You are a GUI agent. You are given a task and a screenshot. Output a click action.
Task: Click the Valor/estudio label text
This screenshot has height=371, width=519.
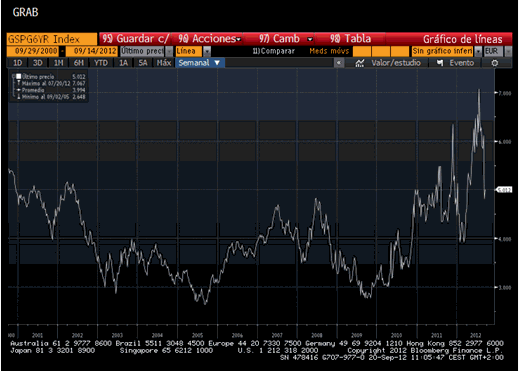[x=396, y=63]
